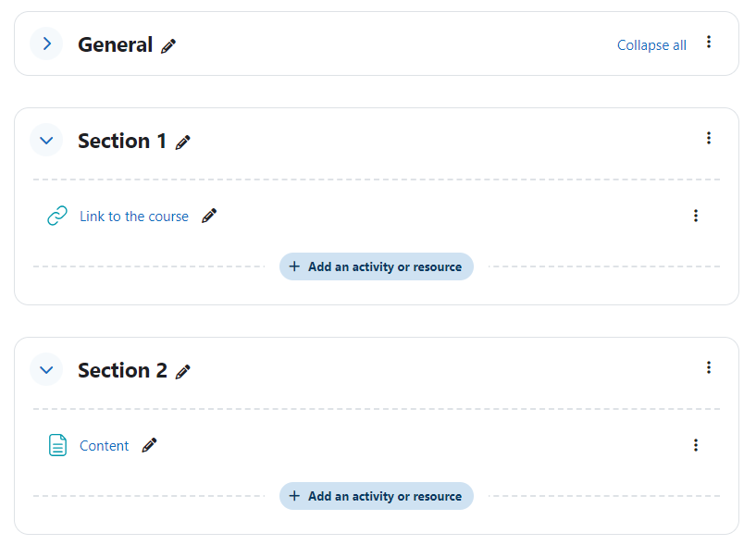Add an activity or resource to Section 2
756x545 pixels.
pos(376,496)
